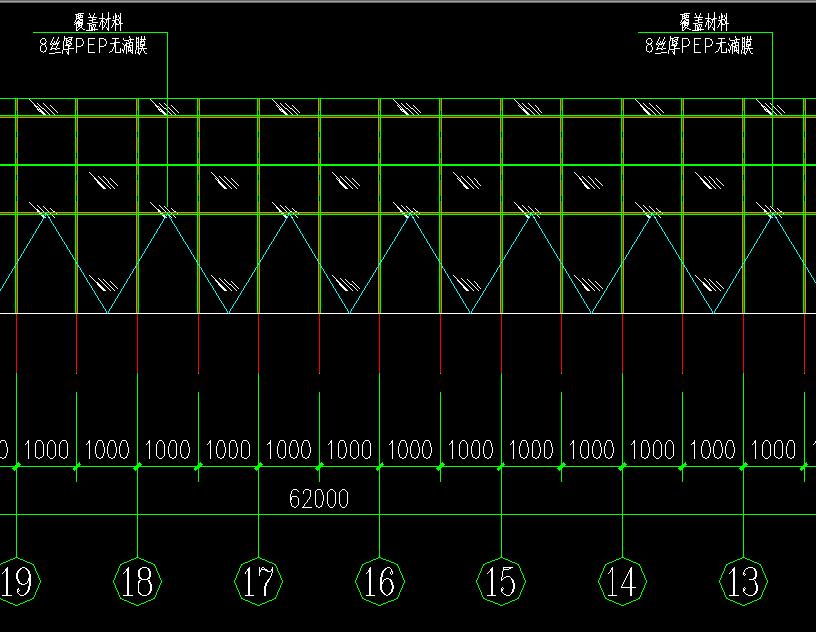Select grid bubble 16
This screenshot has height=632, width=816.
[x=380, y=581]
